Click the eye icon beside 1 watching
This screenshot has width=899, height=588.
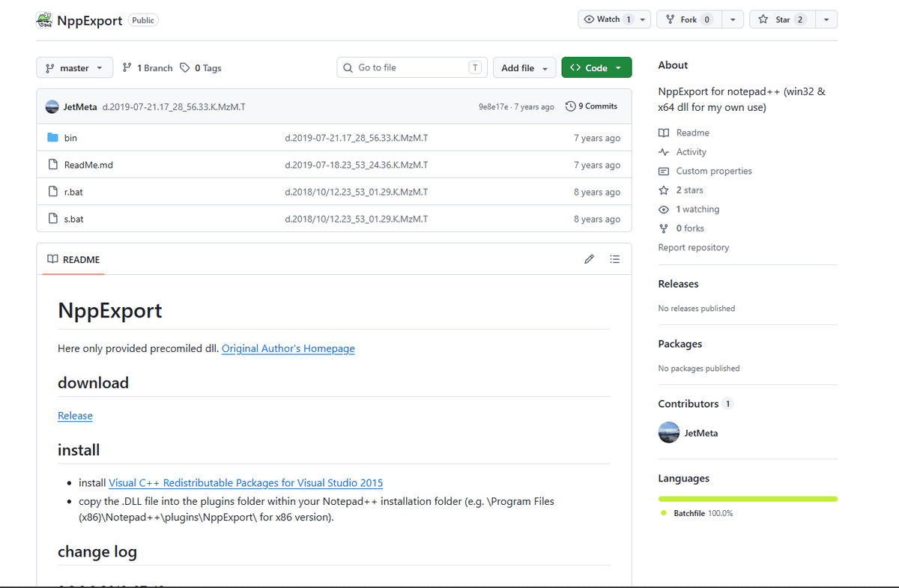[663, 209]
